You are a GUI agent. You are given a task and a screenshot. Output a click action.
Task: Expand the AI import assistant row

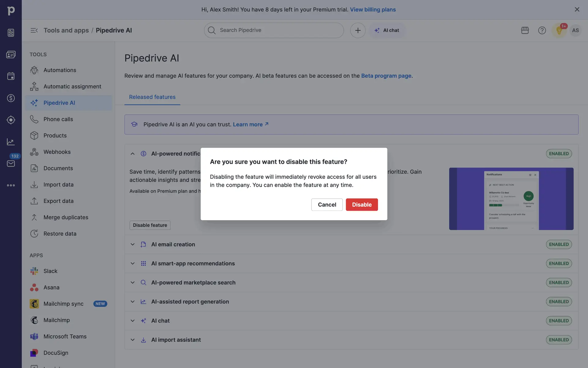[133, 340]
